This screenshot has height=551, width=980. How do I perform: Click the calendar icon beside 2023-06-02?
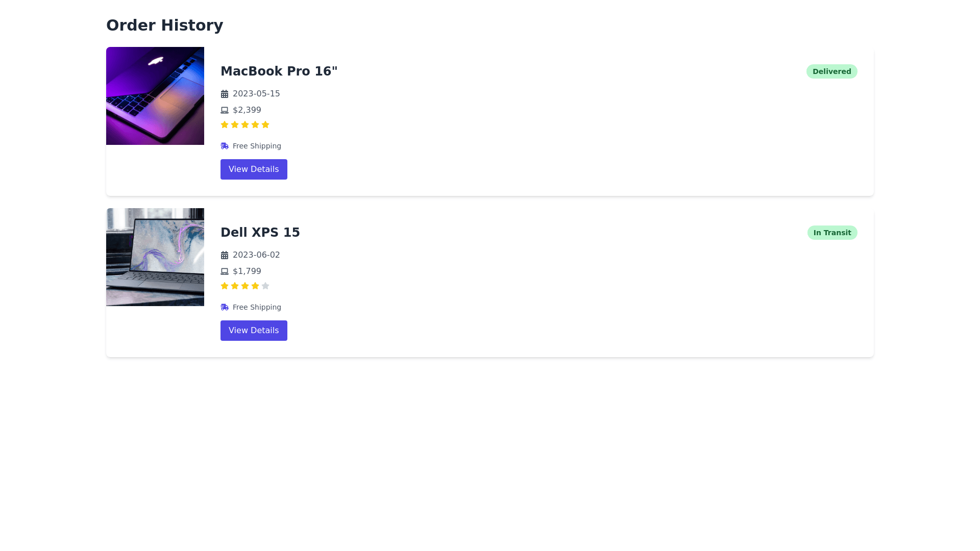pos(225,255)
